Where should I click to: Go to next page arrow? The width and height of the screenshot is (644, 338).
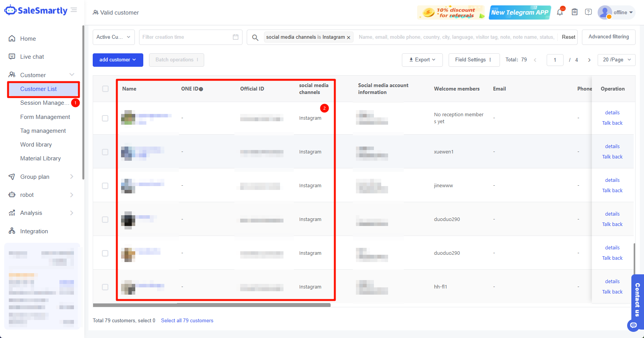point(589,60)
